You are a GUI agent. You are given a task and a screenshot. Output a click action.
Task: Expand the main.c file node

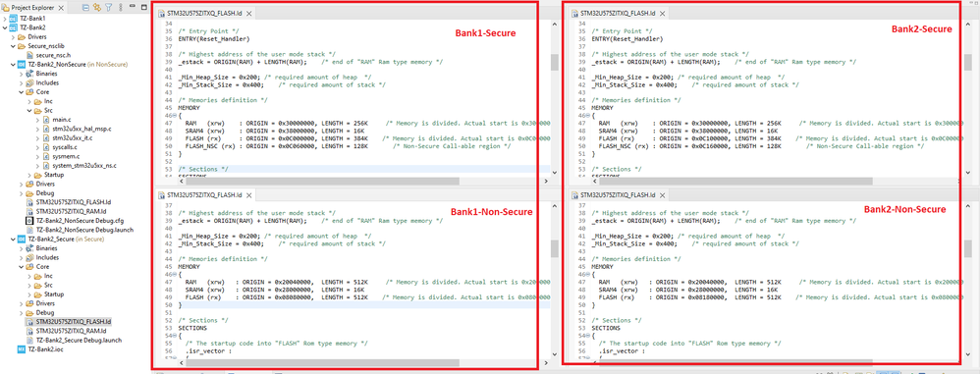tap(37, 119)
